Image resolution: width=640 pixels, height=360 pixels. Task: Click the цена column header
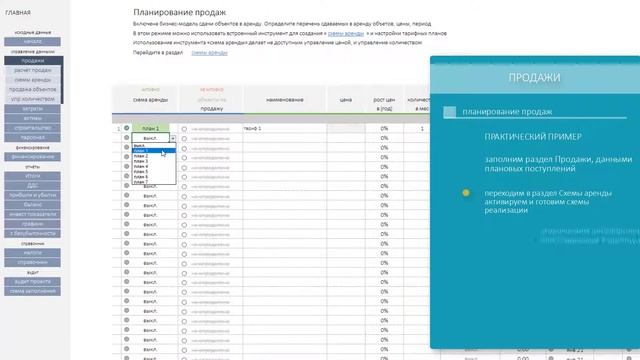click(x=346, y=100)
